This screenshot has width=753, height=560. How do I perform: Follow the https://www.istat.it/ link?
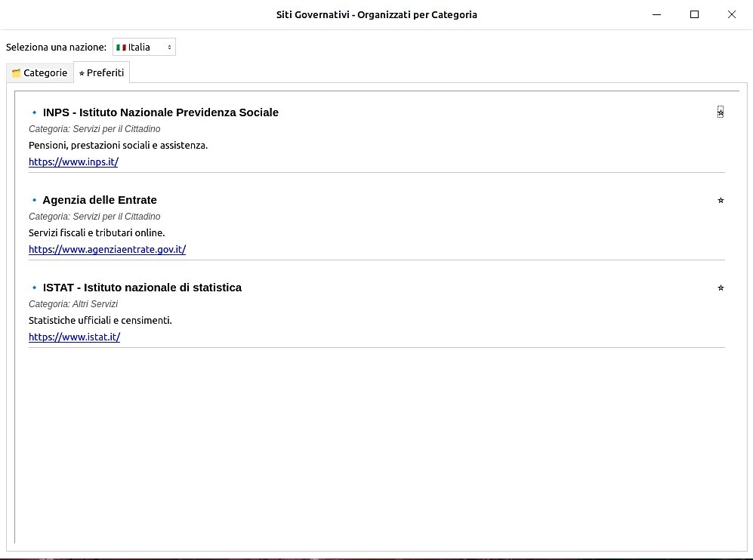(75, 337)
